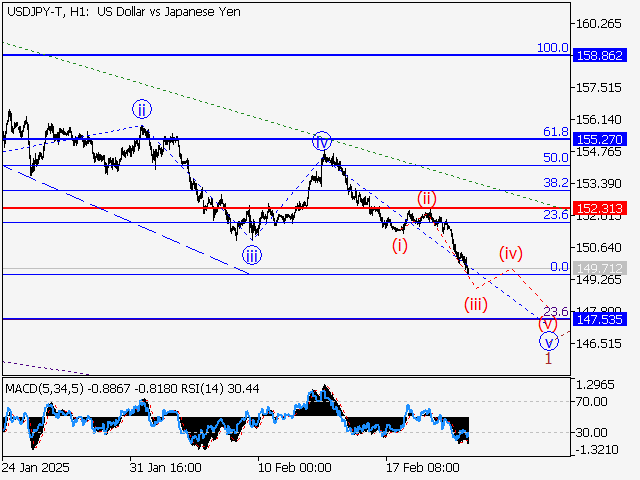The height and width of the screenshot is (480, 640).
Task: Click the red 152.313 price tag
Action: tap(600, 208)
